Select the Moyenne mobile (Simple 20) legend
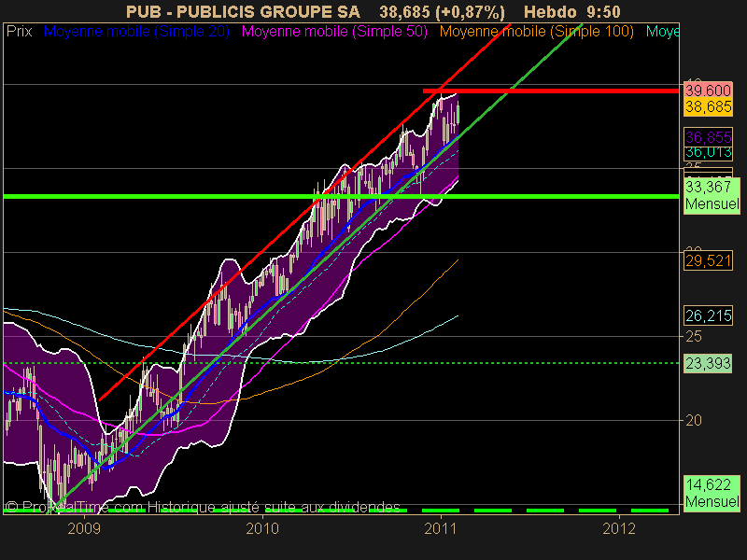Screen dimensions: 747x560 tap(136, 32)
